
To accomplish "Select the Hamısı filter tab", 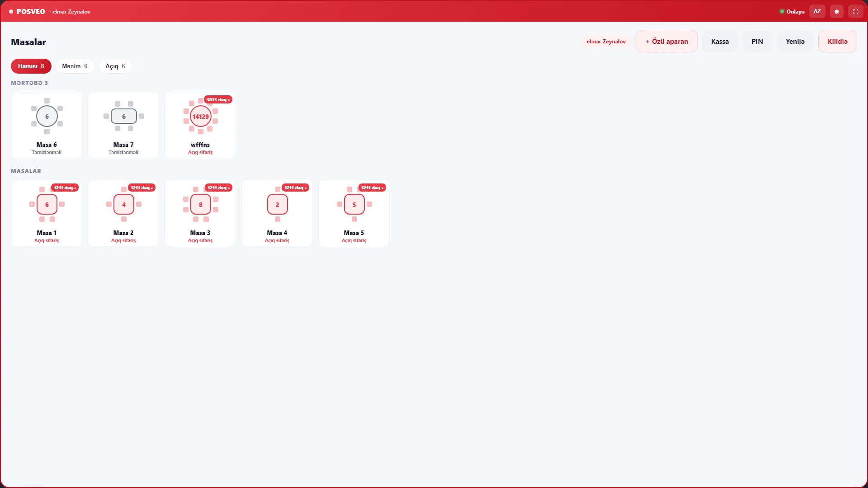I will tap(31, 66).
